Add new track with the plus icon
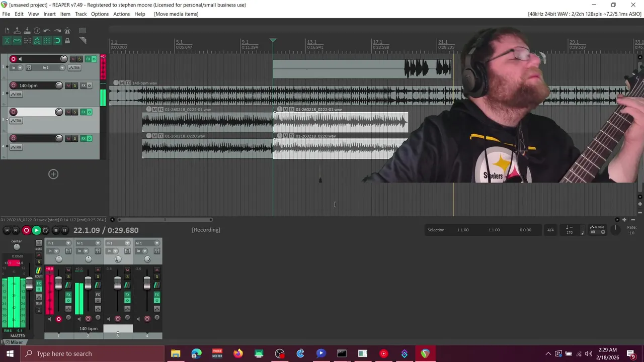The height and width of the screenshot is (362, 644). point(53,174)
